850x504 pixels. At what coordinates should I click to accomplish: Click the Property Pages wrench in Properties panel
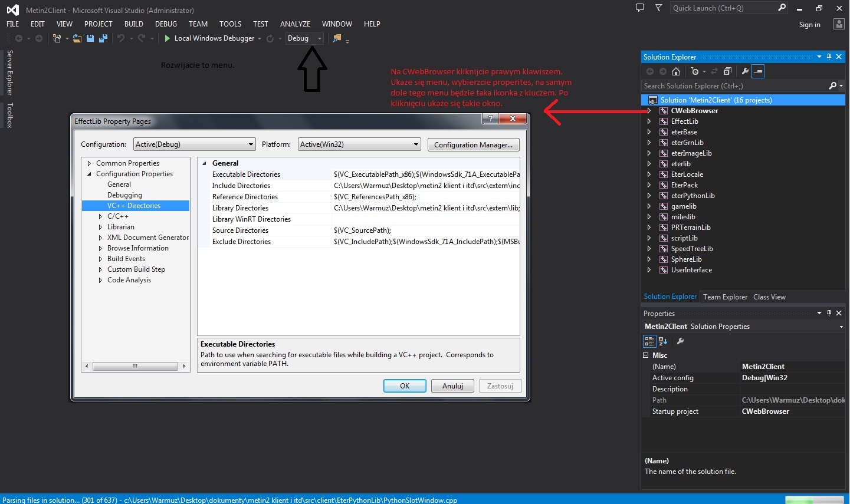click(x=680, y=341)
